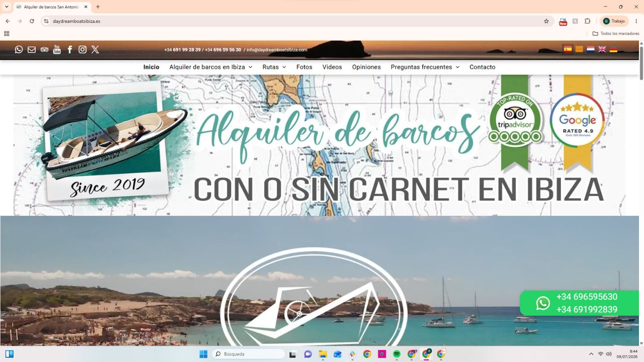Select the Alquiler de barcos San Antonio tab
Viewport: 644px width, 362px height.
tap(52, 7)
